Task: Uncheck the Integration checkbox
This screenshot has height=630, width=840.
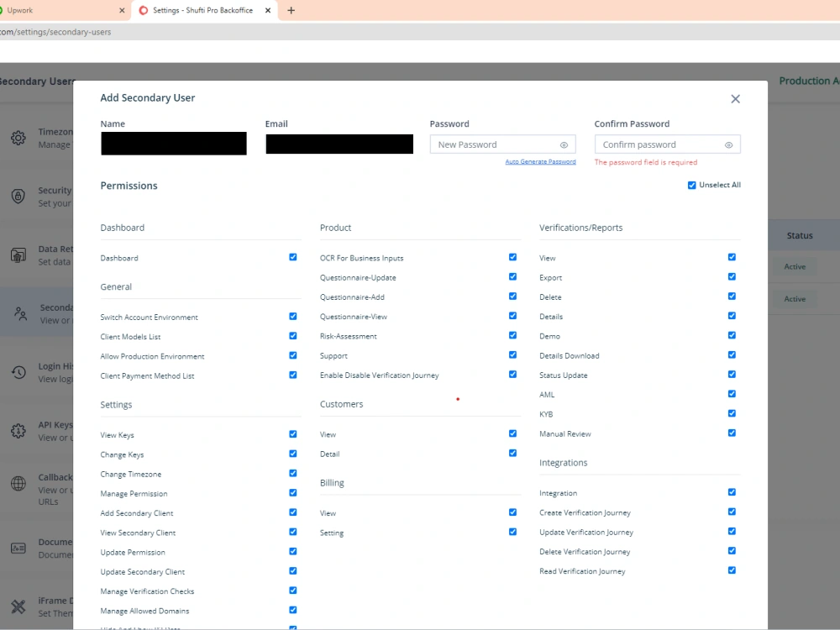Action: click(732, 492)
